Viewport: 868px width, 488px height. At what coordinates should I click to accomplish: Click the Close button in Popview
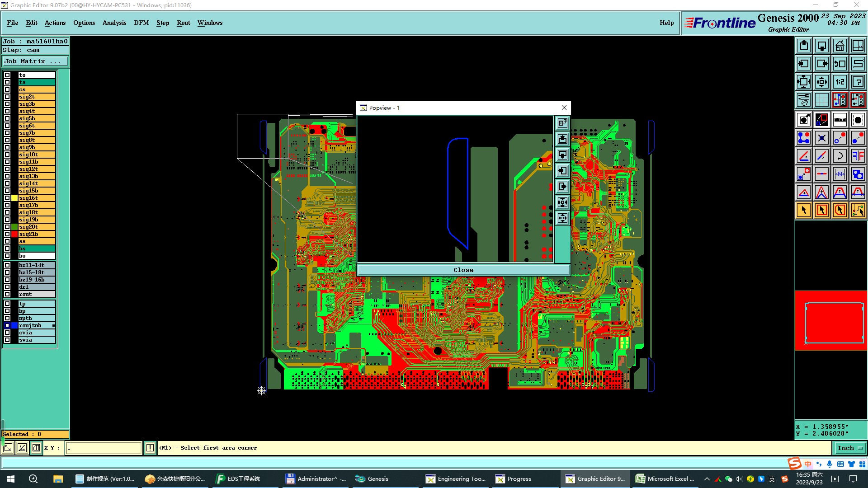coord(463,270)
